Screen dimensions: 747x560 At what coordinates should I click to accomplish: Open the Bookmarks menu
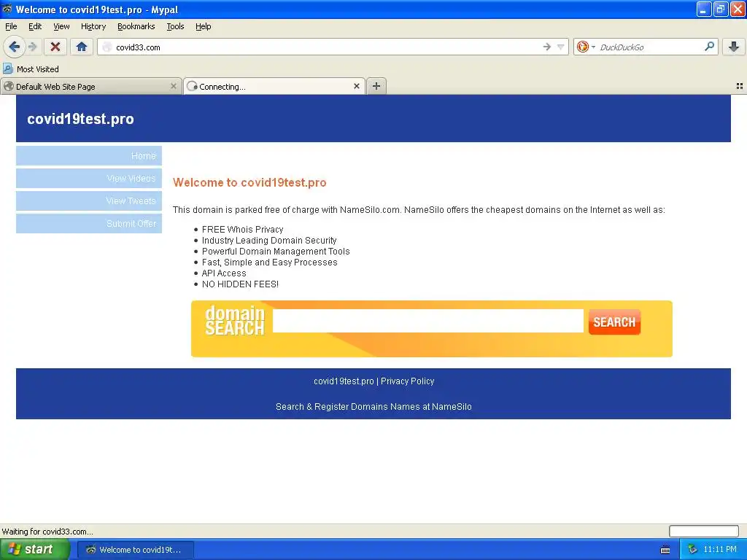coord(136,27)
